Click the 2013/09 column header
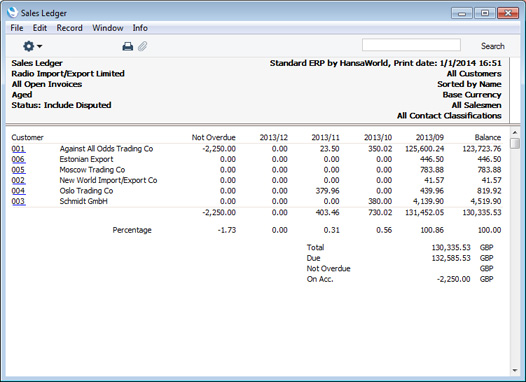526x382 pixels. pyautogui.click(x=430, y=138)
